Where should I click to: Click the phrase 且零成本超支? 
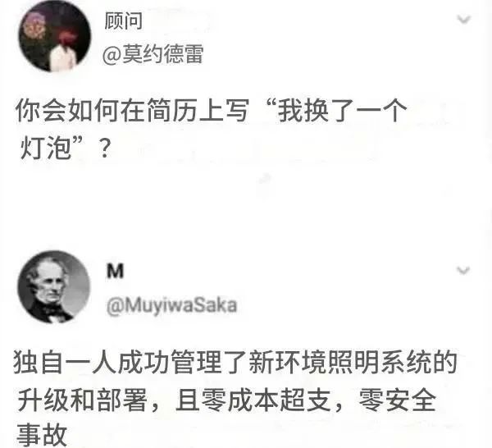253,400
